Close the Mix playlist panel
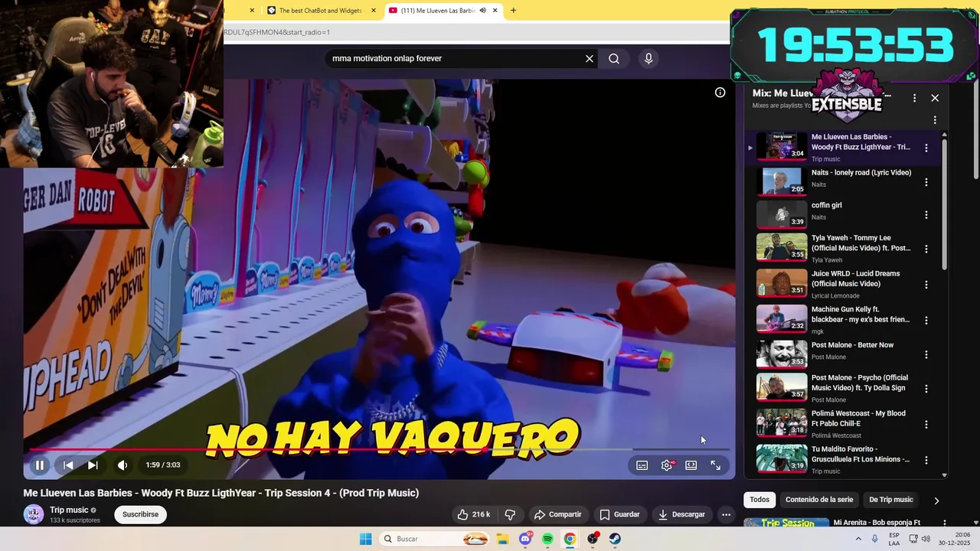Viewport: 980px width, 551px height. (935, 98)
